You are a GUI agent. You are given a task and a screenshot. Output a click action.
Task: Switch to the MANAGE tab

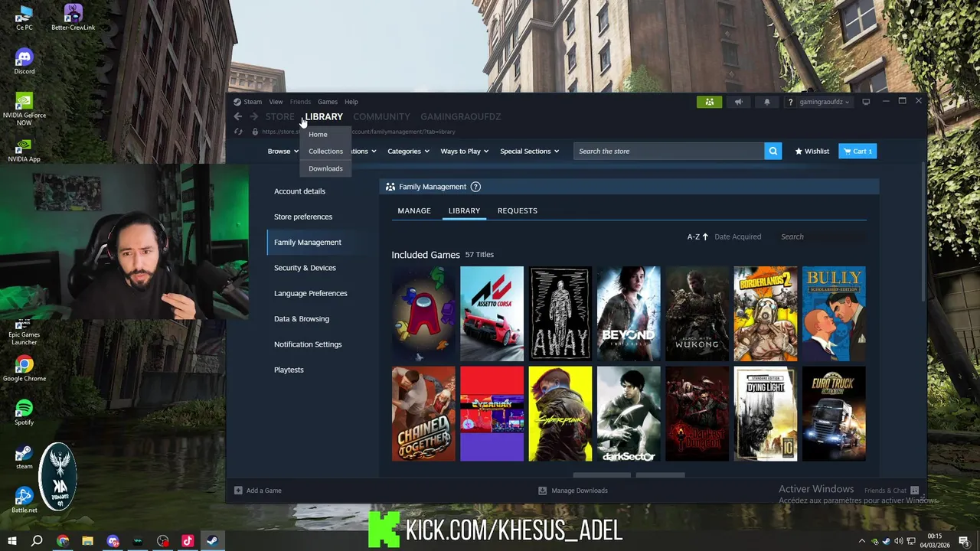click(414, 210)
